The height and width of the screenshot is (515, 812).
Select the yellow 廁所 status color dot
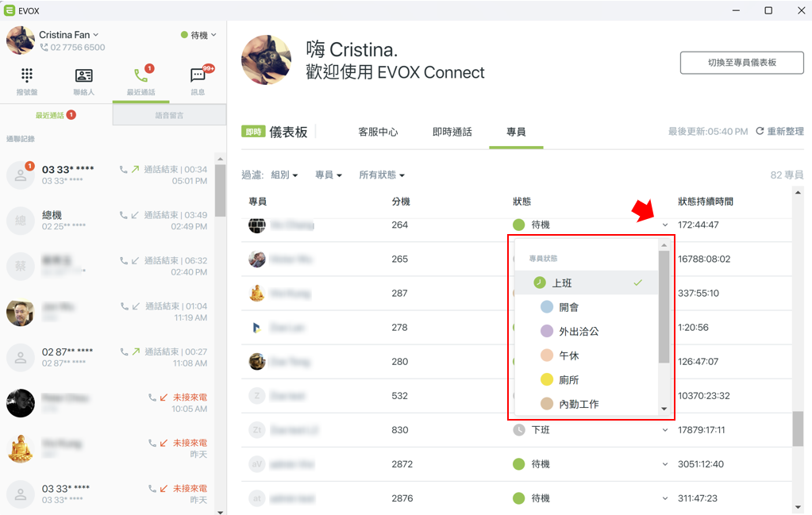tap(547, 379)
